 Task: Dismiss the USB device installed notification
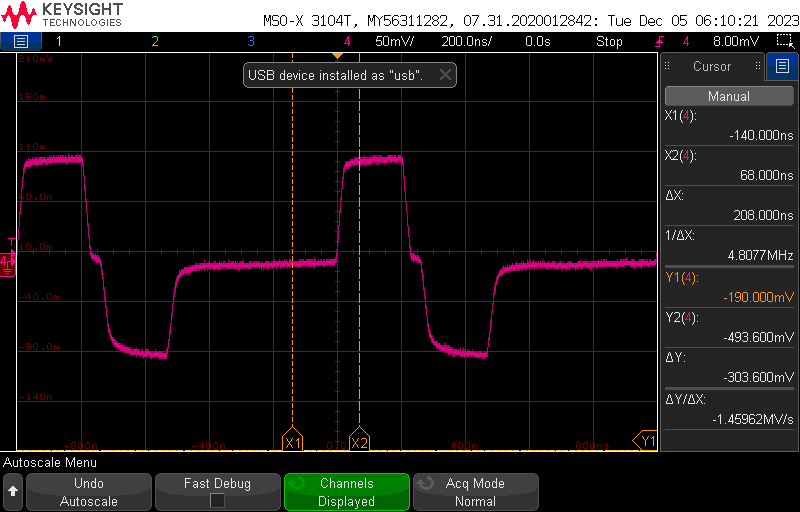pyautogui.click(x=445, y=75)
